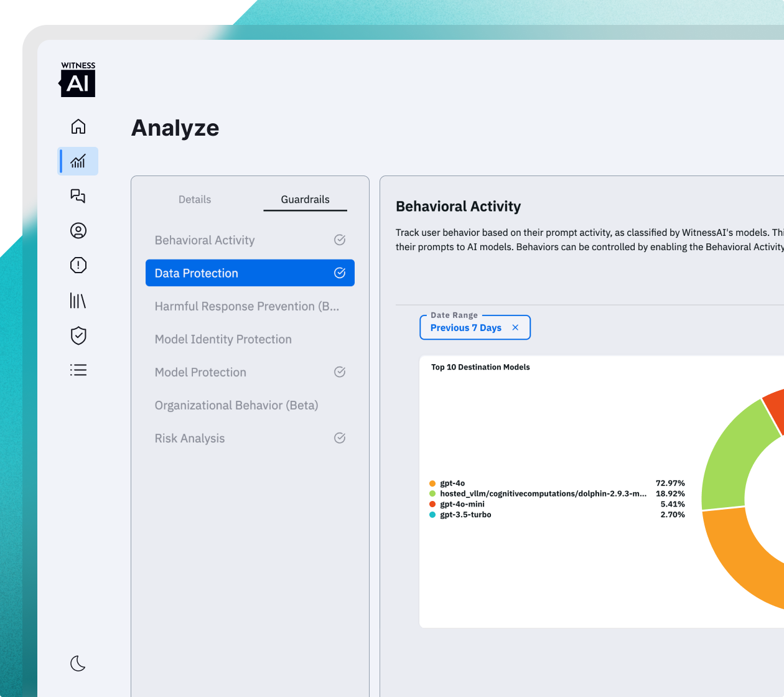The image size is (784, 697).
Task: Select Behavioral Activity guardrail
Action: coord(250,240)
